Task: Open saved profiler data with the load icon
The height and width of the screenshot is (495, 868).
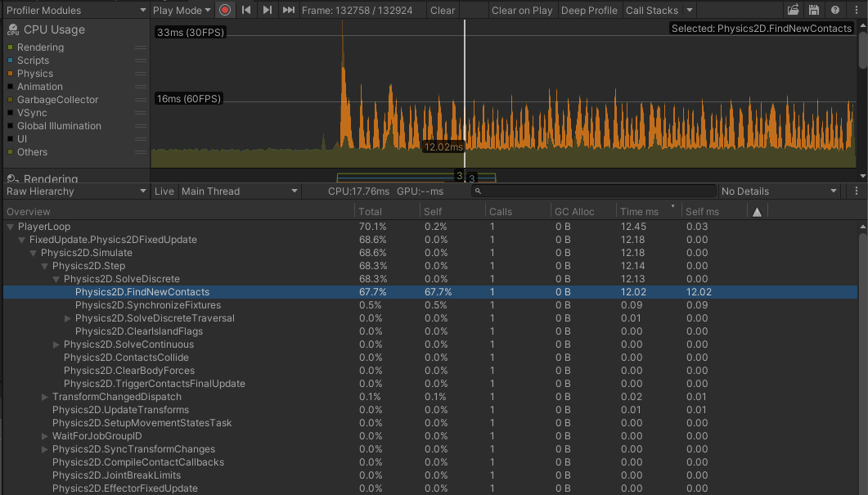Action: (x=792, y=10)
